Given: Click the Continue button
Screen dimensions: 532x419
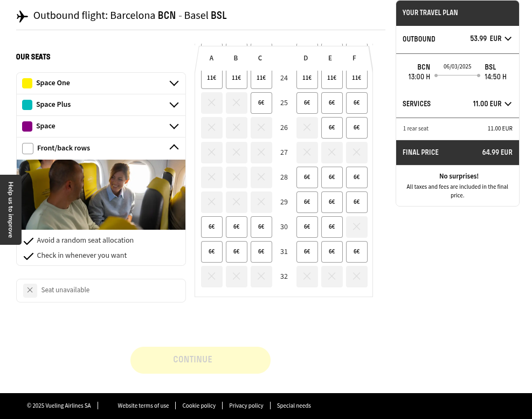Looking at the screenshot, I should click(x=200, y=360).
